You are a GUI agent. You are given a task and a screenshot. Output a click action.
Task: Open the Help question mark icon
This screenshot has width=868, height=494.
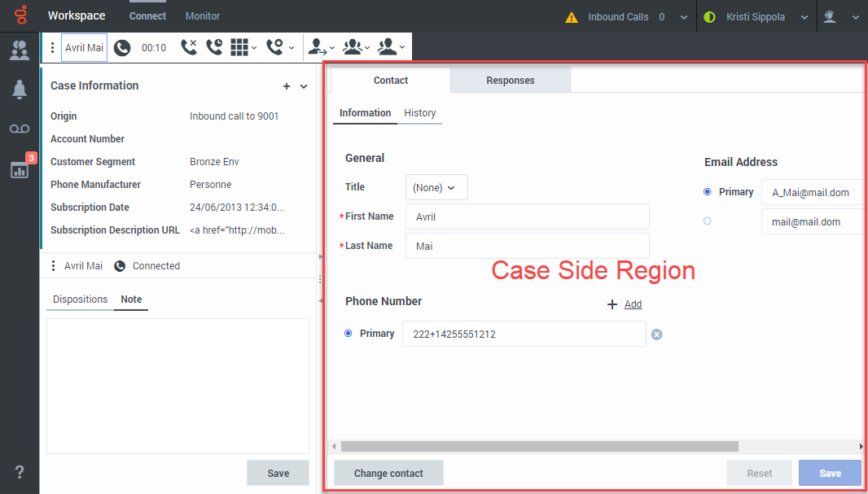[20, 472]
